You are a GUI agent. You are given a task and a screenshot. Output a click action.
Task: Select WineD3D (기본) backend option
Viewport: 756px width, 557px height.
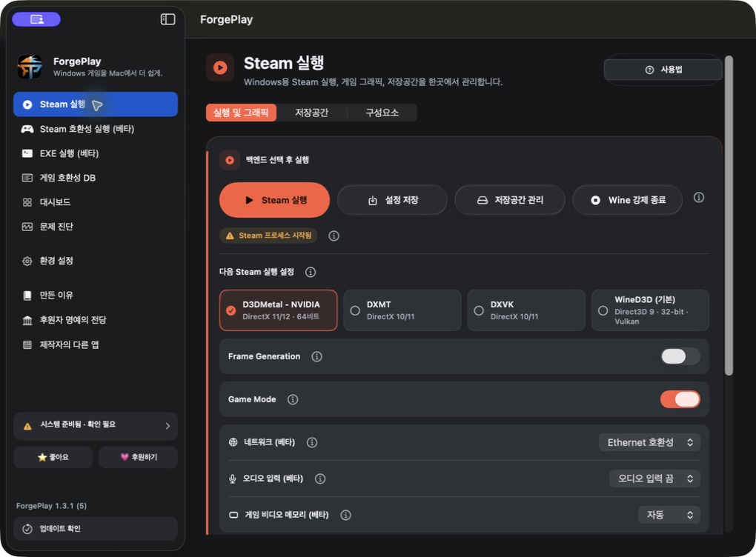(650, 310)
